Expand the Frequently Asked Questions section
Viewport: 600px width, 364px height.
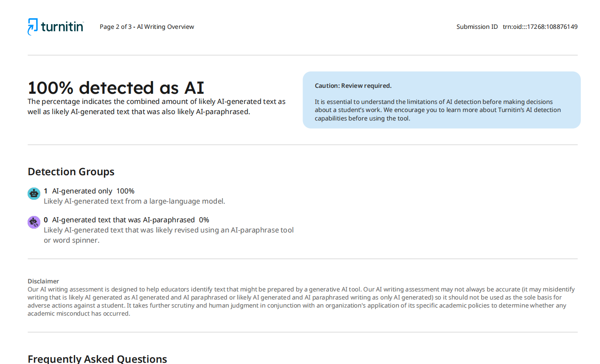[x=97, y=359]
